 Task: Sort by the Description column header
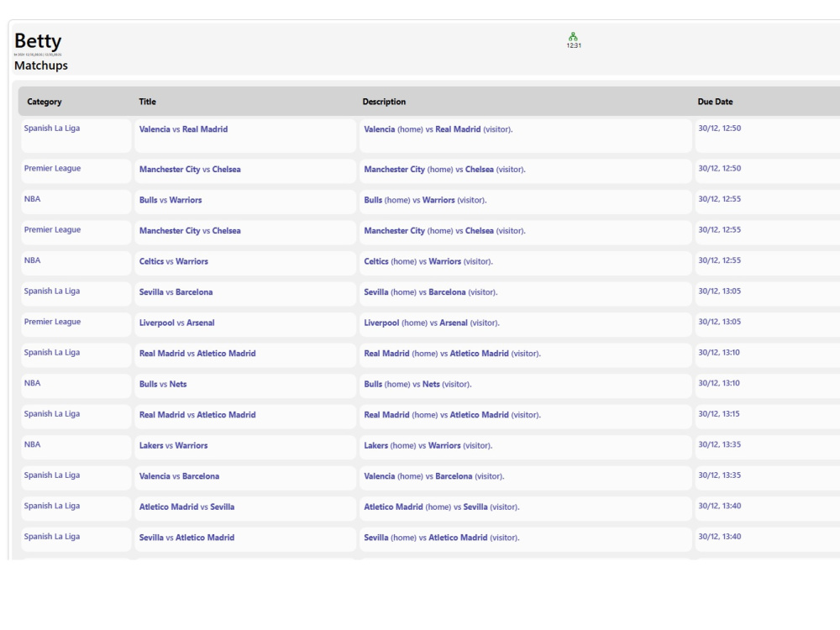click(384, 102)
